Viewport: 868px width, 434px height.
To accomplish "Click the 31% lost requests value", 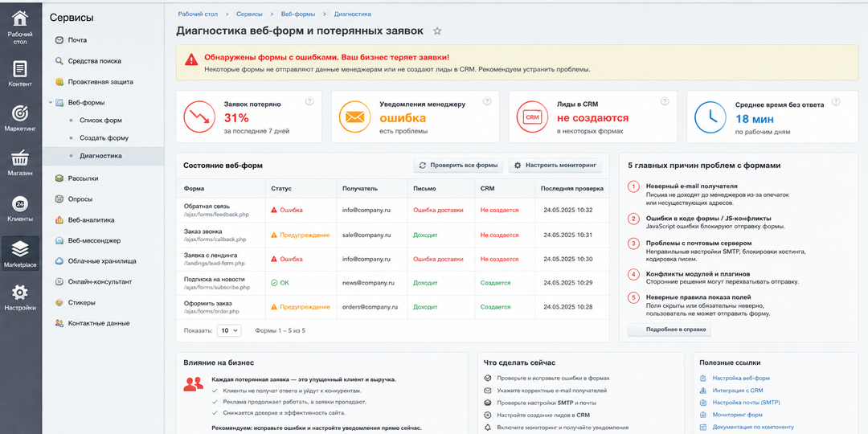I will (x=236, y=118).
